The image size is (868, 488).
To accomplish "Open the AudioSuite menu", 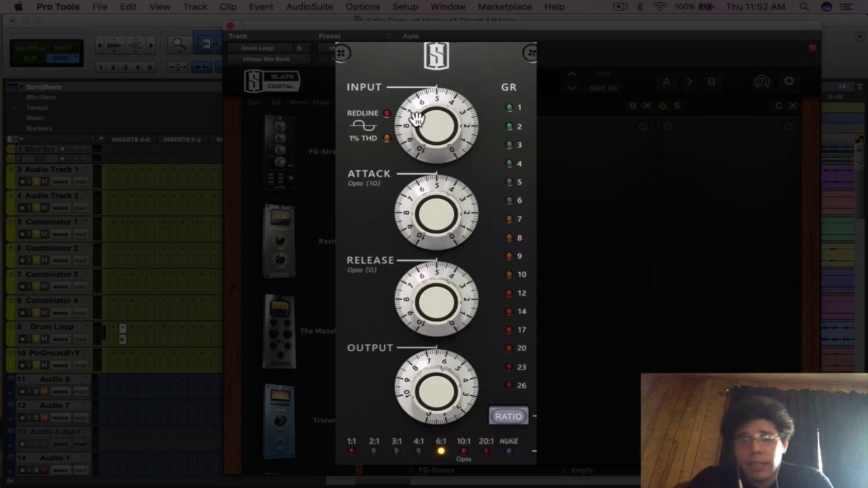I will [x=309, y=7].
